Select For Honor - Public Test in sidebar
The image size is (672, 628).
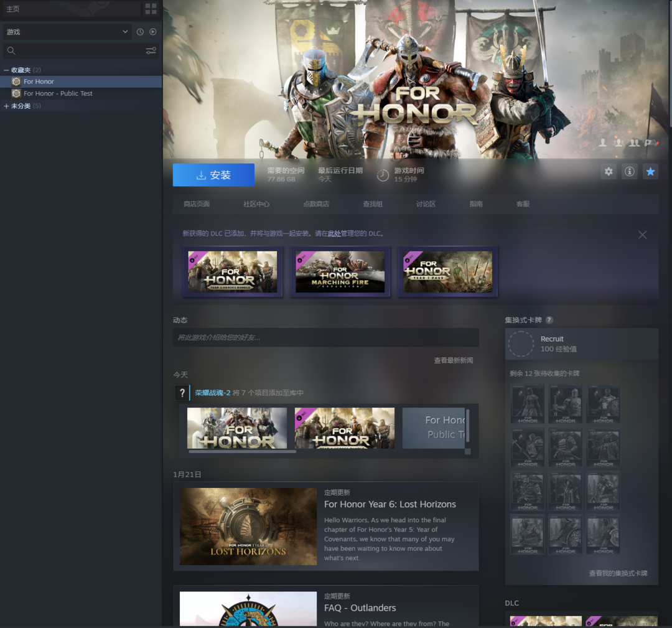(x=58, y=93)
